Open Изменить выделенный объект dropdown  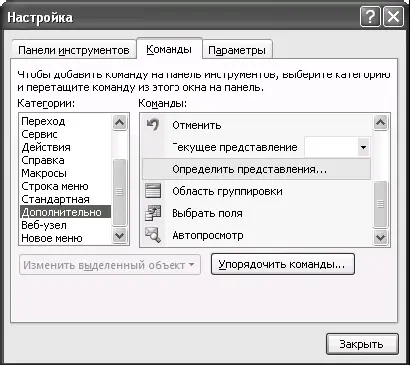click(x=110, y=265)
